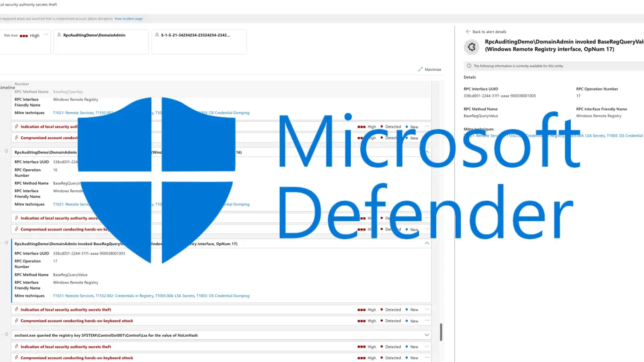Click lightning icon of second Compromised account alert
Screen dimensions: 644x362
point(17,229)
